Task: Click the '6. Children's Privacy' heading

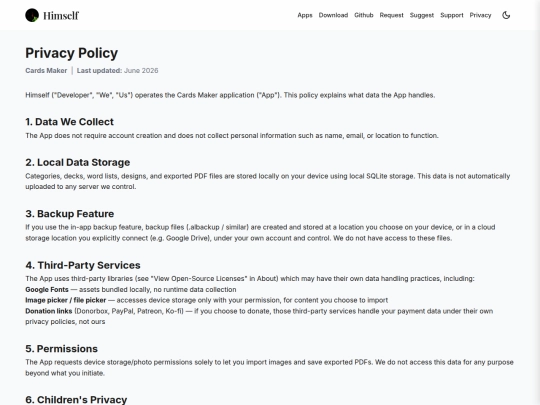Action: [x=76, y=399]
